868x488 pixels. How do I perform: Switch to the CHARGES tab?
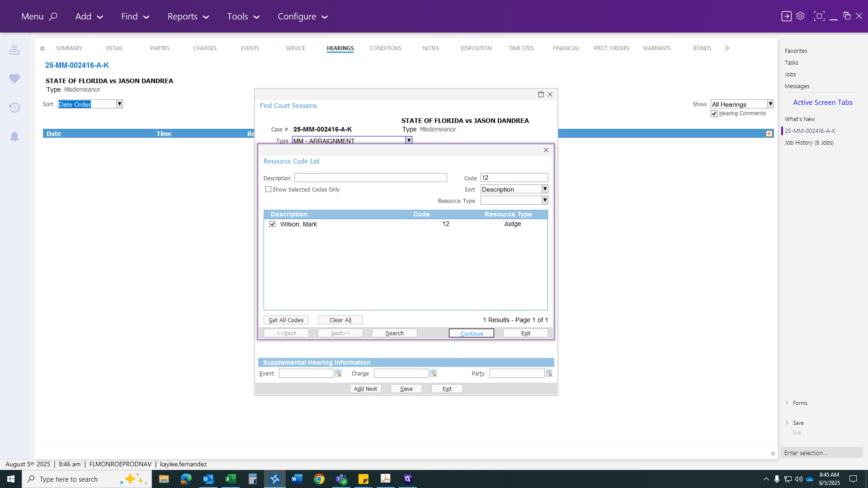point(205,48)
